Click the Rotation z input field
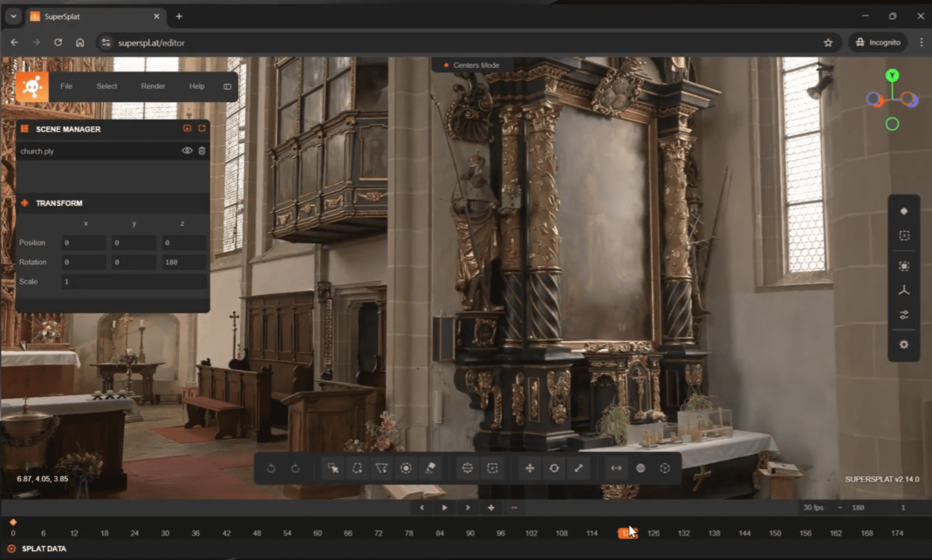 (x=184, y=263)
